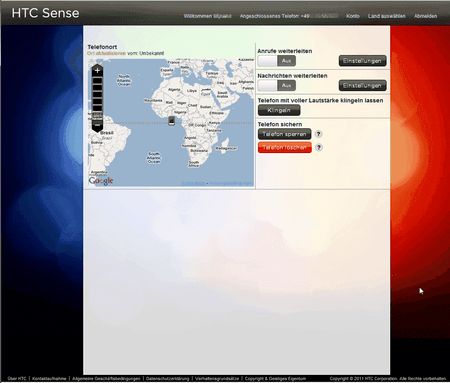
Task: Click 'South Atlantic Ocean' map label
Action: coord(154,158)
